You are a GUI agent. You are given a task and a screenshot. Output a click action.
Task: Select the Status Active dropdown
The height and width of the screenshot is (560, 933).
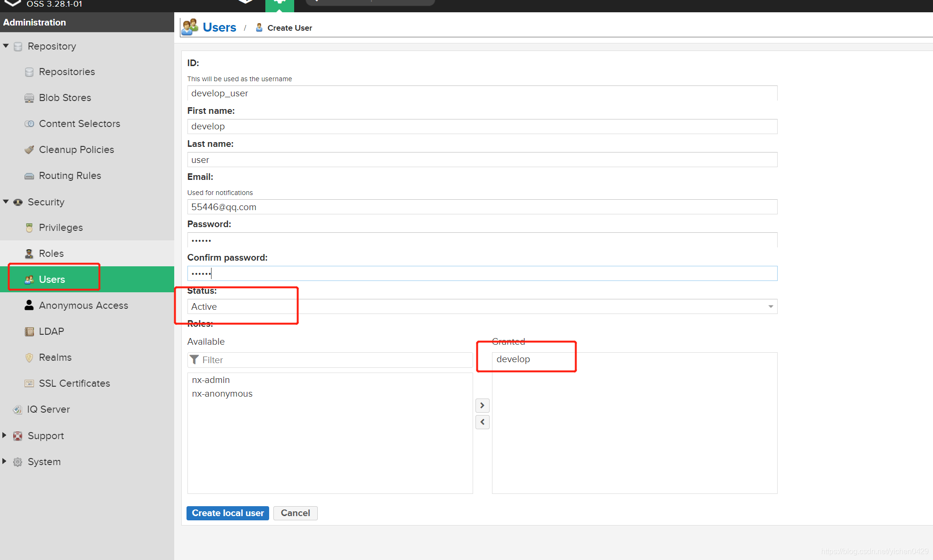click(482, 306)
